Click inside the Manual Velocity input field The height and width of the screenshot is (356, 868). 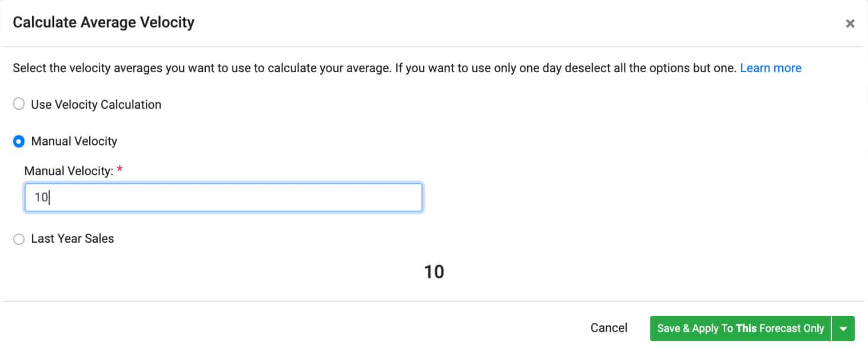coord(223,197)
